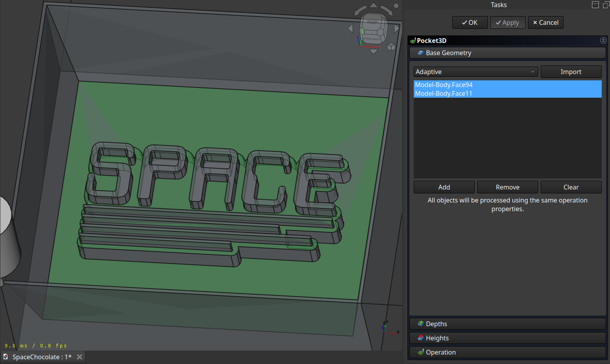Screen dimensions: 610x364
Task: Click the XYZ axis cross indicator
Action: click(390, 328)
